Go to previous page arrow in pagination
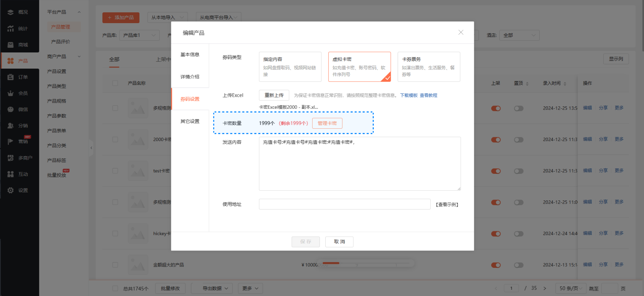Viewport: 644px width, 296px height. point(496,288)
